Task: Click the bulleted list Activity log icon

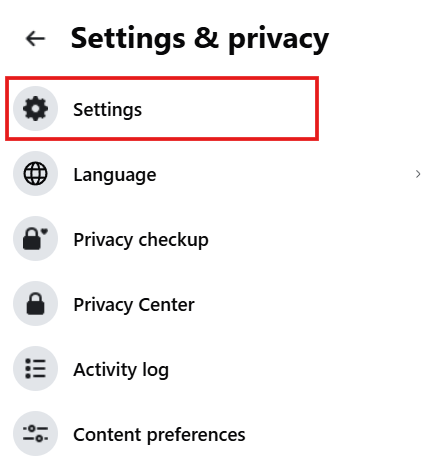Action: (x=35, y=368)
